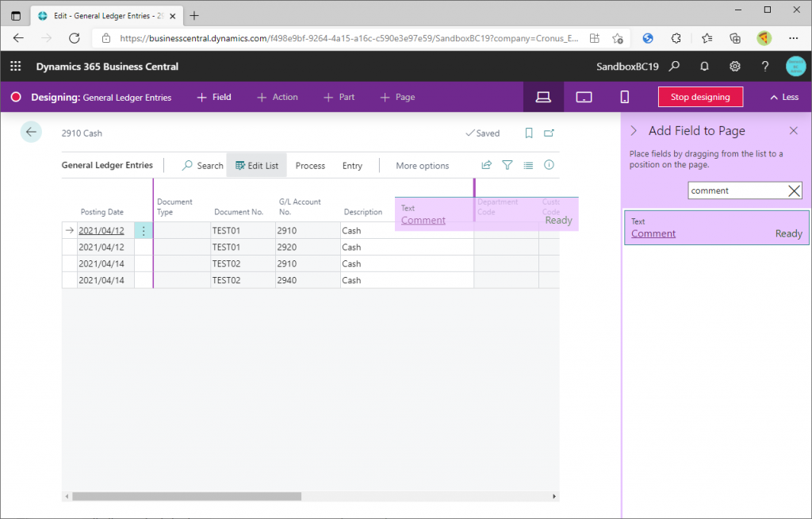The width and height of the screenshot is (812, 519).
Task: Add a Page in the designer
Action: point(398,97)
